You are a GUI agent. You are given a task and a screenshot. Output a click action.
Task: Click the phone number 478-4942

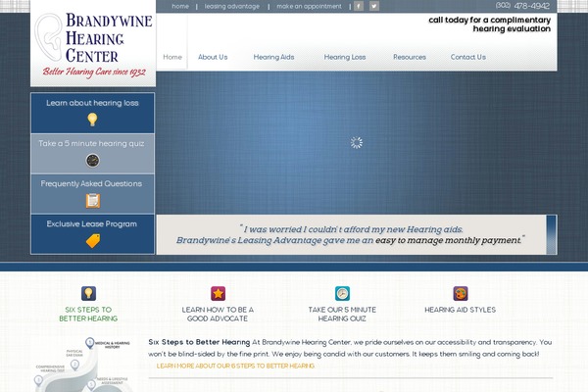[522, 6]
